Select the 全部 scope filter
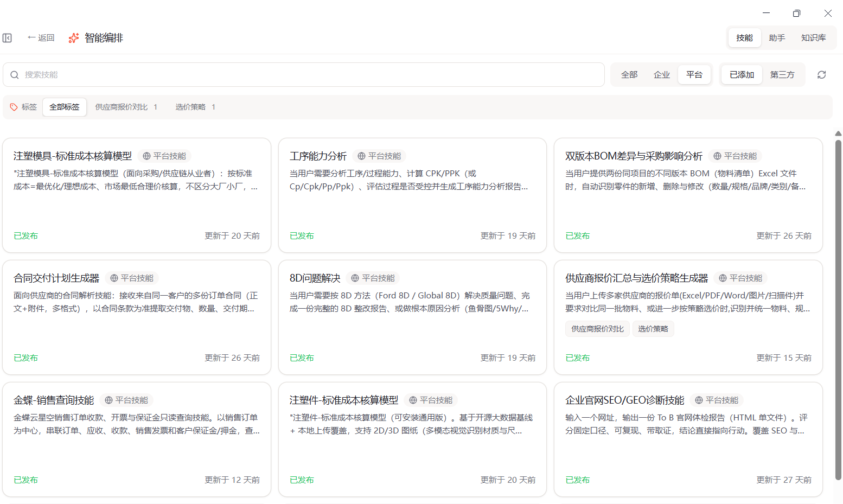This screenshot has width=843, height=504. (629, 75)
